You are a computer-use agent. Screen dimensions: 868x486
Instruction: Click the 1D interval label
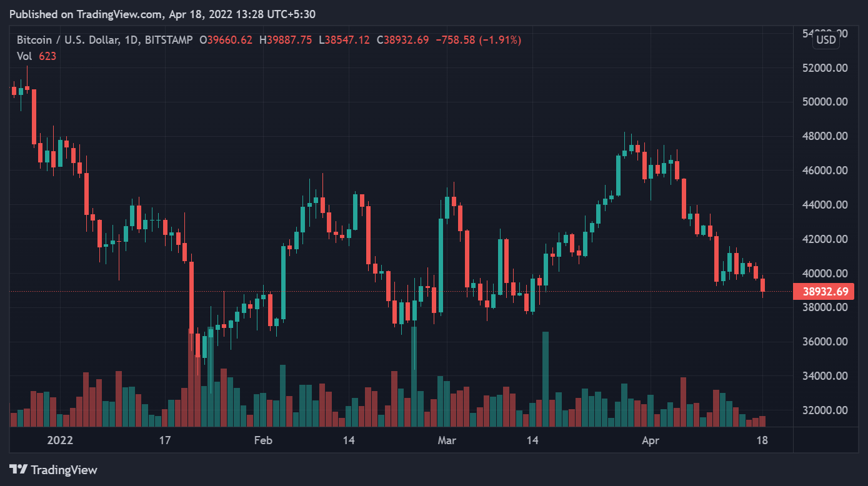131,40
